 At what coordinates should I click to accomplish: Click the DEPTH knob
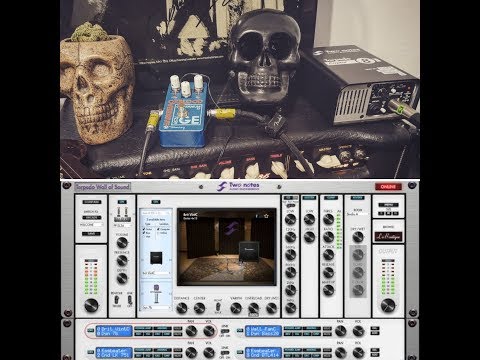click(122, 278)
